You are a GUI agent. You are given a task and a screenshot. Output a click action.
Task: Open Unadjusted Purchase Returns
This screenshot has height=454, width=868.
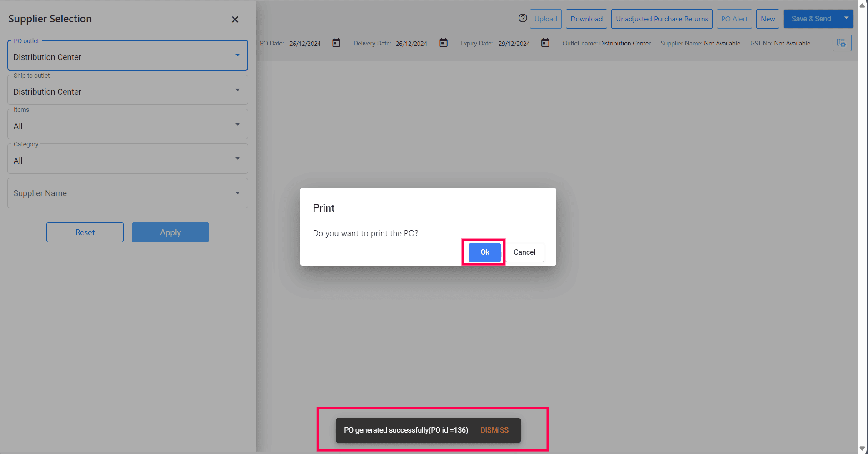(x=662, y=19)
